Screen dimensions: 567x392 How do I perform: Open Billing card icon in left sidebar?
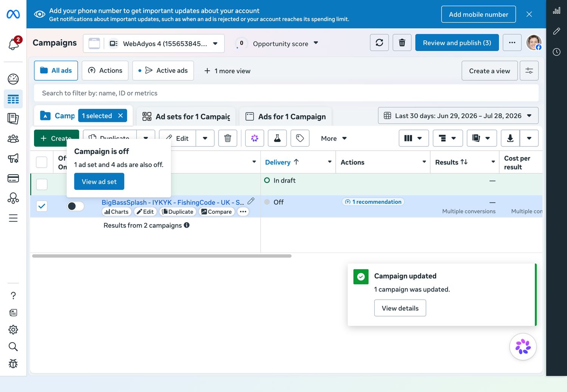pyautogui.click(x=13, y=178)
